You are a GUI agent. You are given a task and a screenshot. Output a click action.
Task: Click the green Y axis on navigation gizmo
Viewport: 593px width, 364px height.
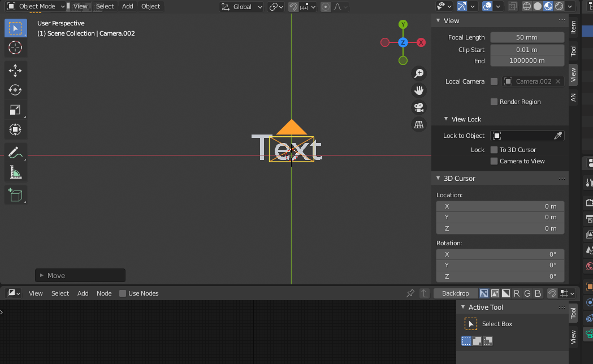pyautogui.click(x=403, y=24)
